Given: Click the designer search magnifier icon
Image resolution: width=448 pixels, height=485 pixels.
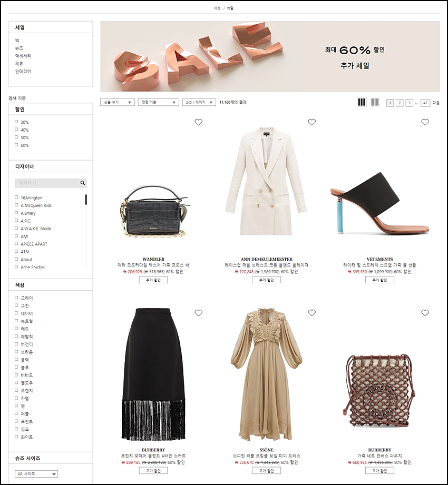Looking at the screenshot, I should click(83, 183).
